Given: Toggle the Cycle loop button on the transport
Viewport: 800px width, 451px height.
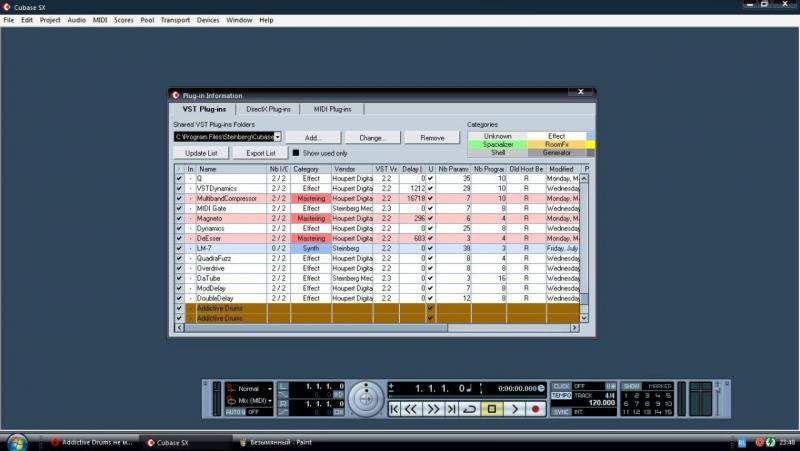Looking at the screenshot, I should 469,409.
